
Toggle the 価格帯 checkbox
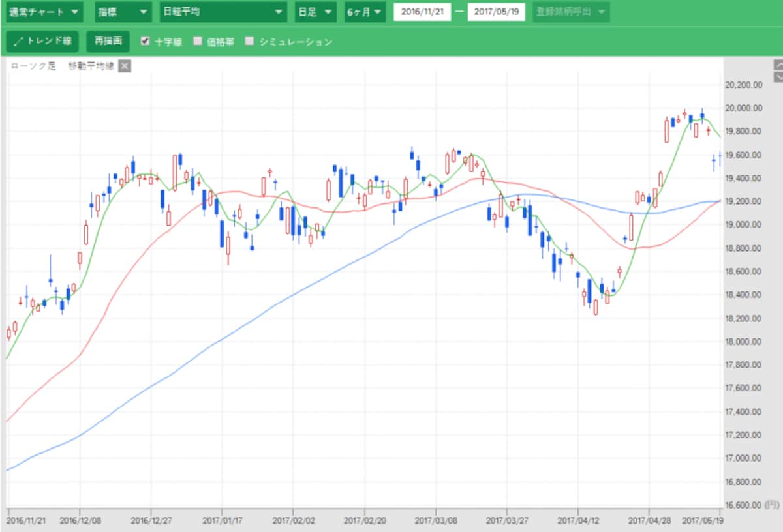[197, 41]
